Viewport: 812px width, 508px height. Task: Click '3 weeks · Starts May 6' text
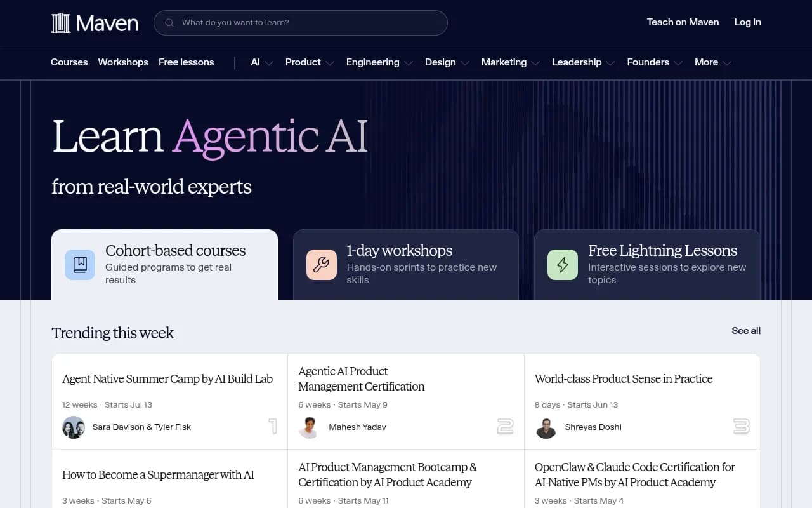[x=107, y=501]
